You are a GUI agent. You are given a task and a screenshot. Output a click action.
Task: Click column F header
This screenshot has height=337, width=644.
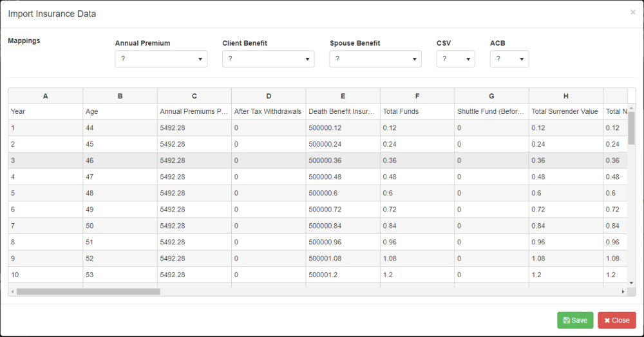(x=417, y=96)
